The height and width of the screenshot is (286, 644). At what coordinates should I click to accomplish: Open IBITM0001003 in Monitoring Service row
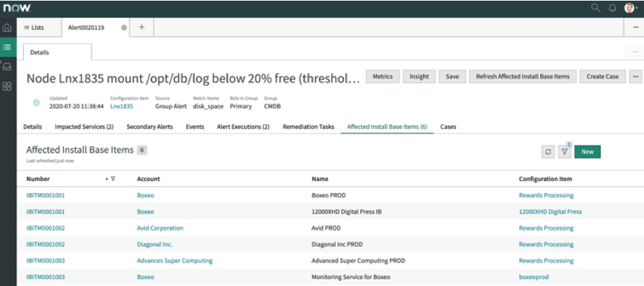click(45, 277)
